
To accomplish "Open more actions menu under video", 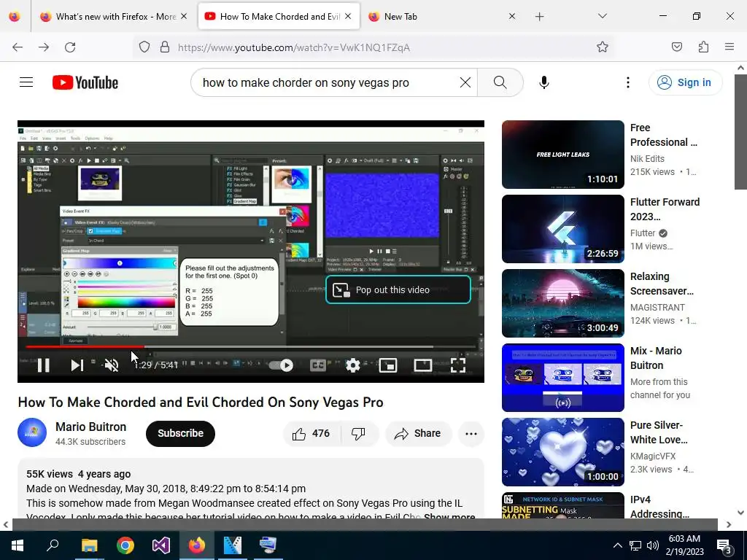I will (471, 433).
